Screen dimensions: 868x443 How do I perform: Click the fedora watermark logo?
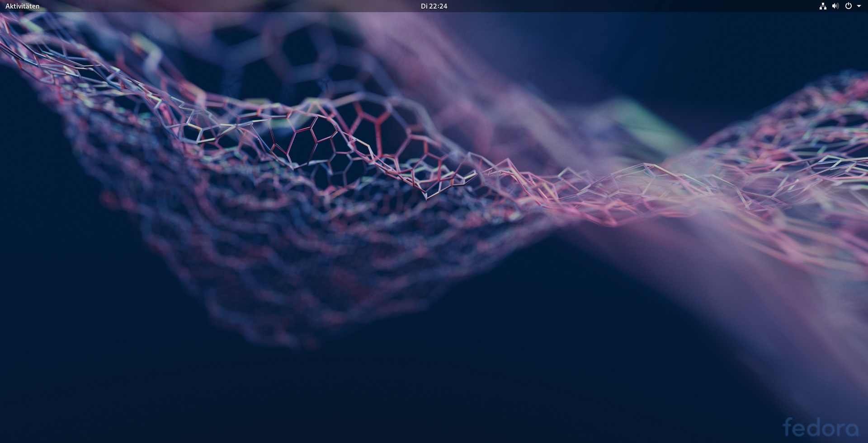pyautogui.click(x=820, y=428)
